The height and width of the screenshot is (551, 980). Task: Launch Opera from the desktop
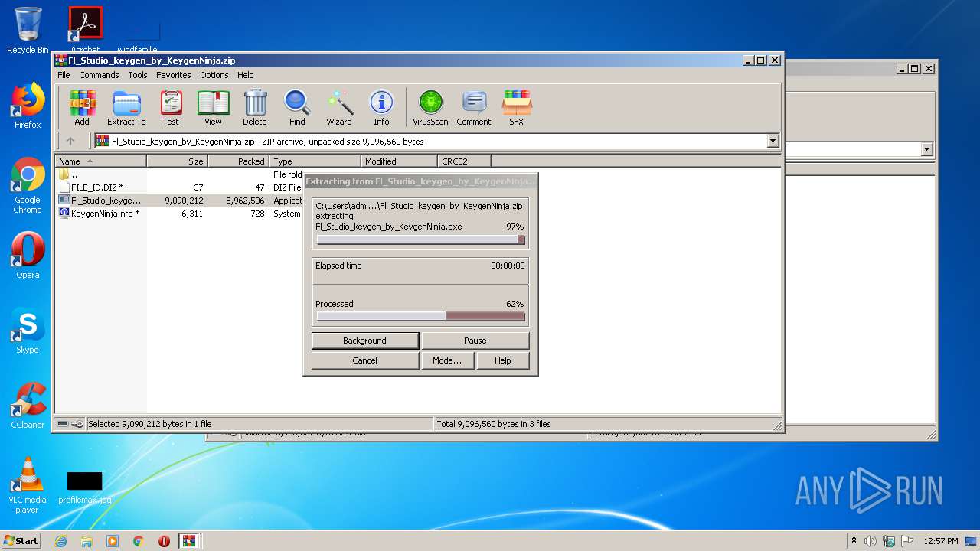(28, 256)
